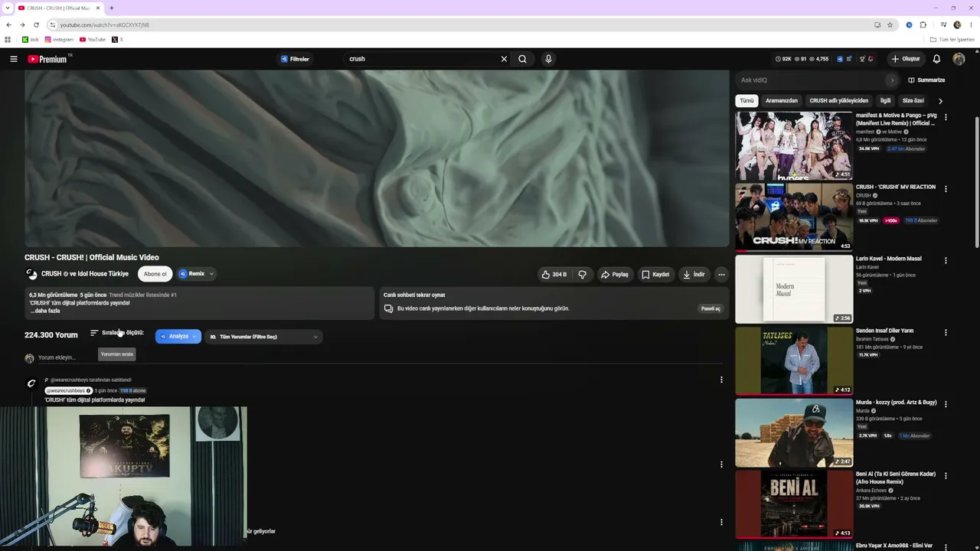The height and width of the screenshot is (551, 980).
Task: Select the İlgili filter chip
Action: point(885,100)
